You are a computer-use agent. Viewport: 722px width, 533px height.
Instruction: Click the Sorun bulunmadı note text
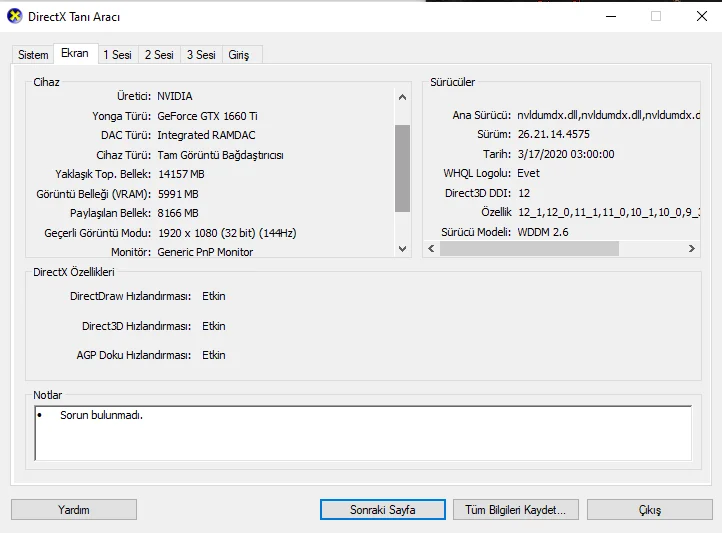click(101, 415)
